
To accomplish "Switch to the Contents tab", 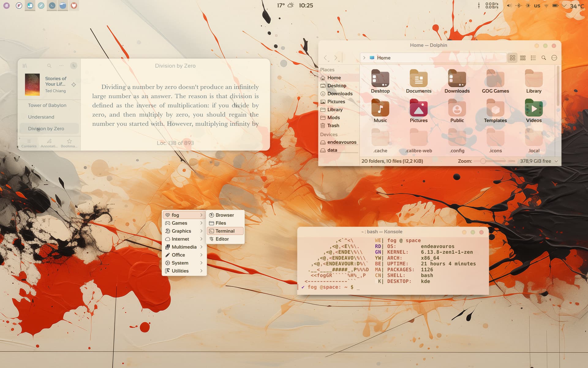I will coord(29,143).
